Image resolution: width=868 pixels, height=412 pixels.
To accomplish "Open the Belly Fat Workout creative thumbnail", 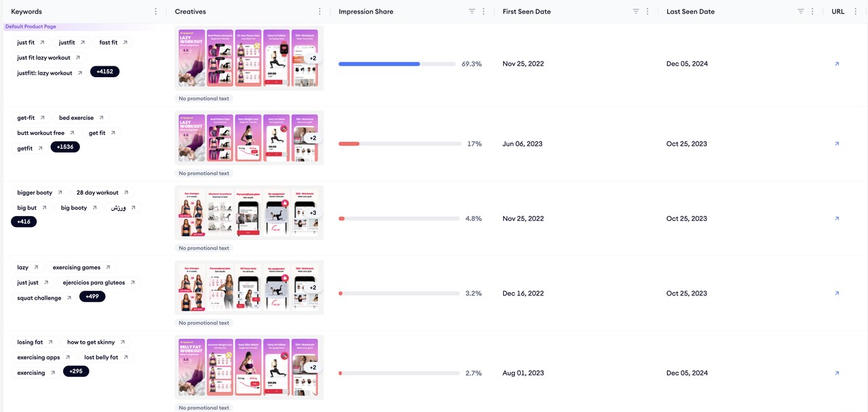I will [x=191, y=367].
